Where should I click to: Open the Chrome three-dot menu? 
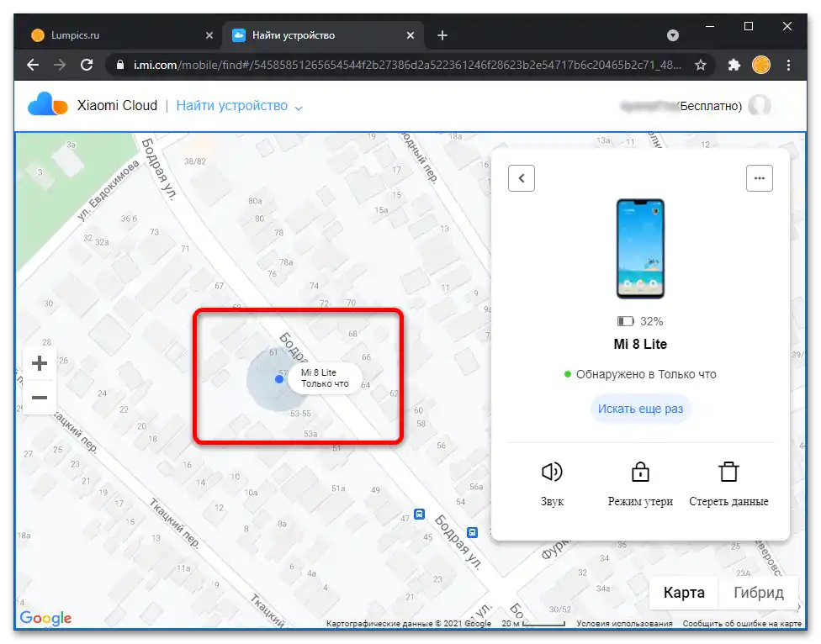pyautogui.click(x=788, y=65)
